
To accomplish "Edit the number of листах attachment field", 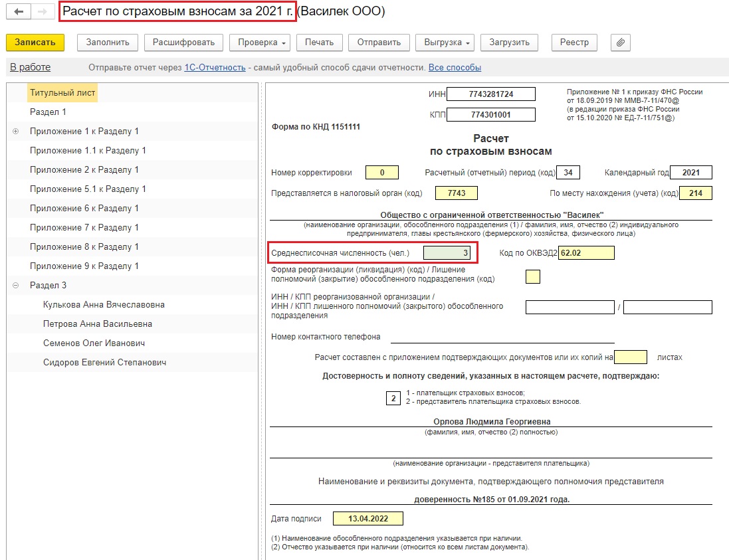I will coord(631,357).
